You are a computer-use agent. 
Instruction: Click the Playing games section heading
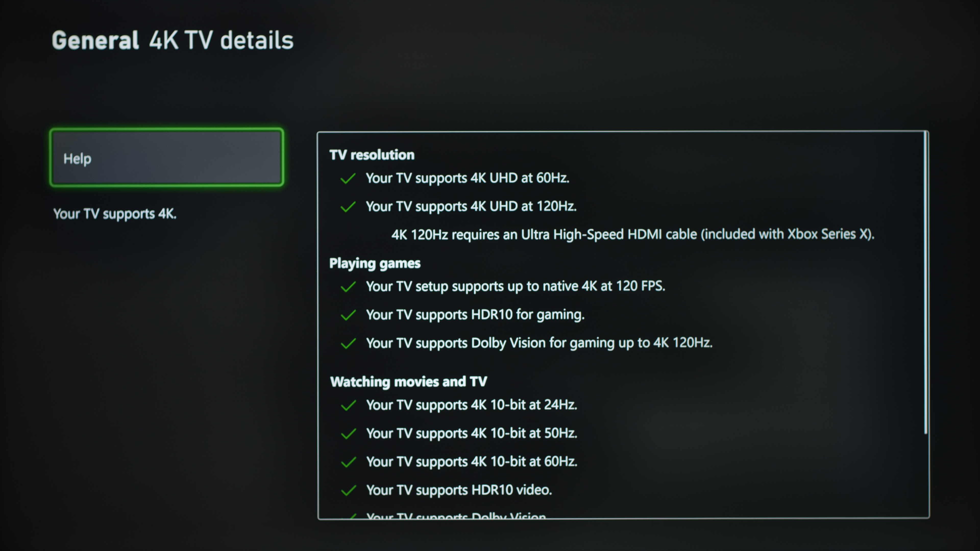pos(375,263)
